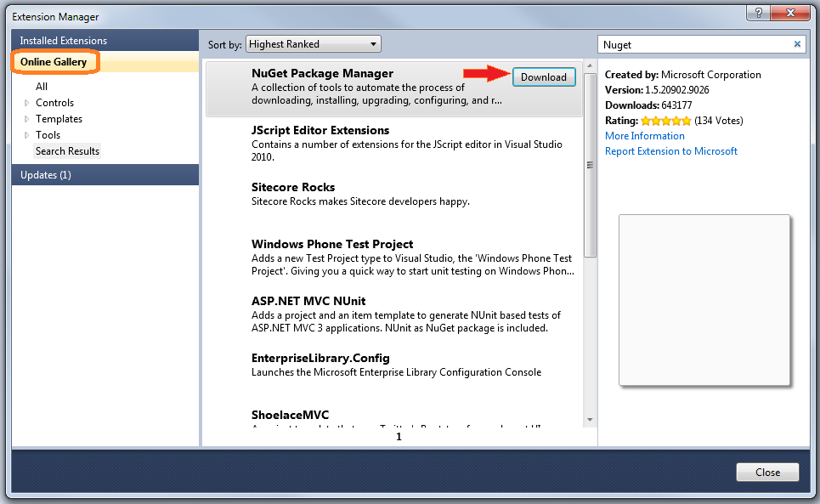Open the help question mark button
Viewport: 820px width, 504px height.
(758, 13)
